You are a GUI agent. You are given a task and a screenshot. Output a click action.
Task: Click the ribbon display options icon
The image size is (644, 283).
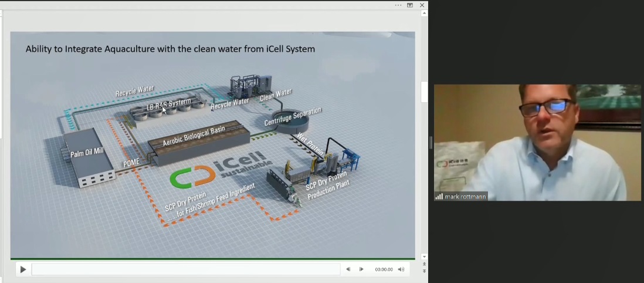click(410, 5)
